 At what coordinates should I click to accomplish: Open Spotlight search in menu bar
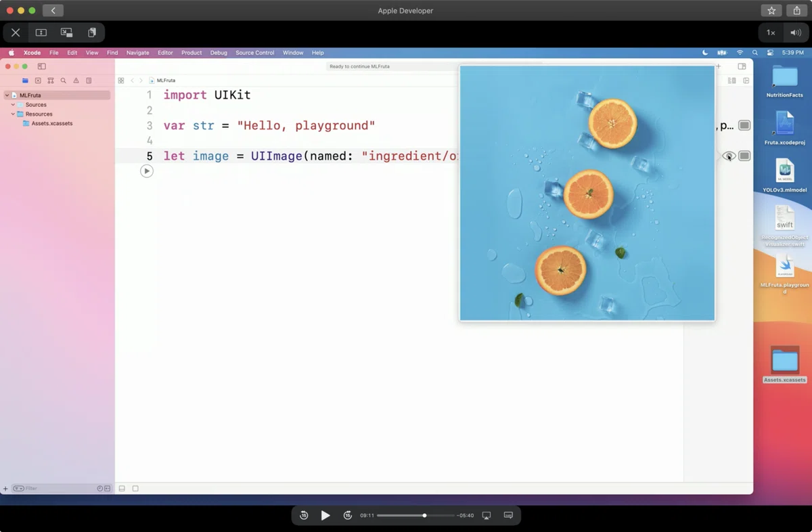755,53
